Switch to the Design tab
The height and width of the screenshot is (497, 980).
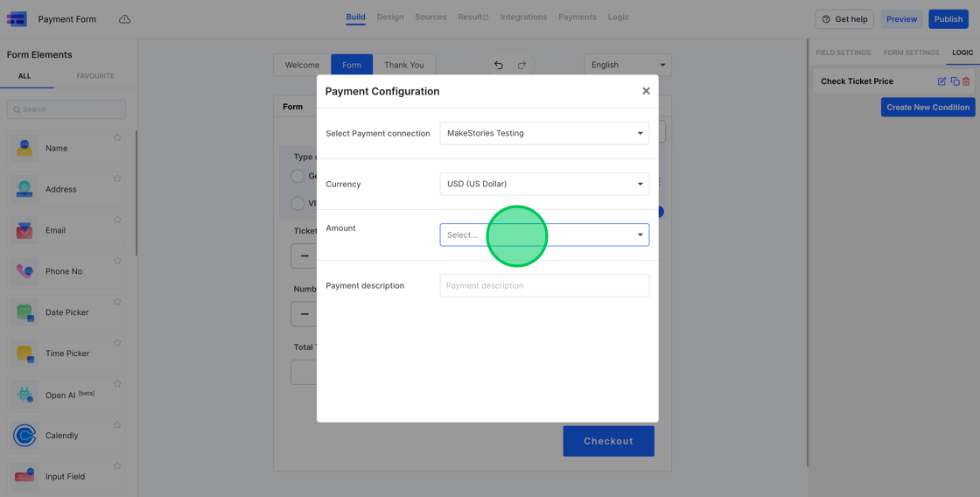(390, 17)
